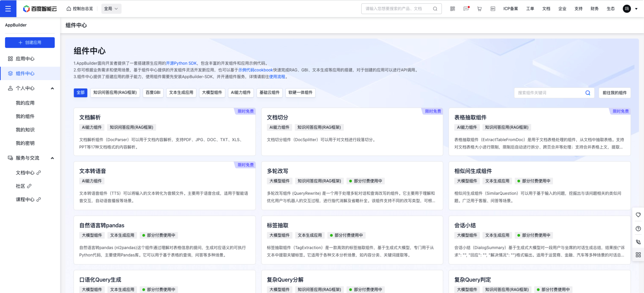
Task: Filter by 知识问答应用(RAG框架)
Action: (115, 93)
